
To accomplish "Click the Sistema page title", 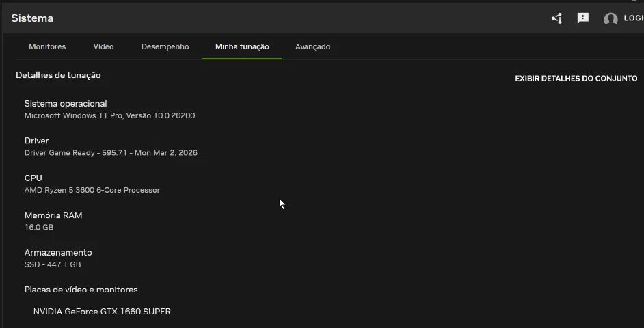I will pyautogui.click(x=32, y=18).
